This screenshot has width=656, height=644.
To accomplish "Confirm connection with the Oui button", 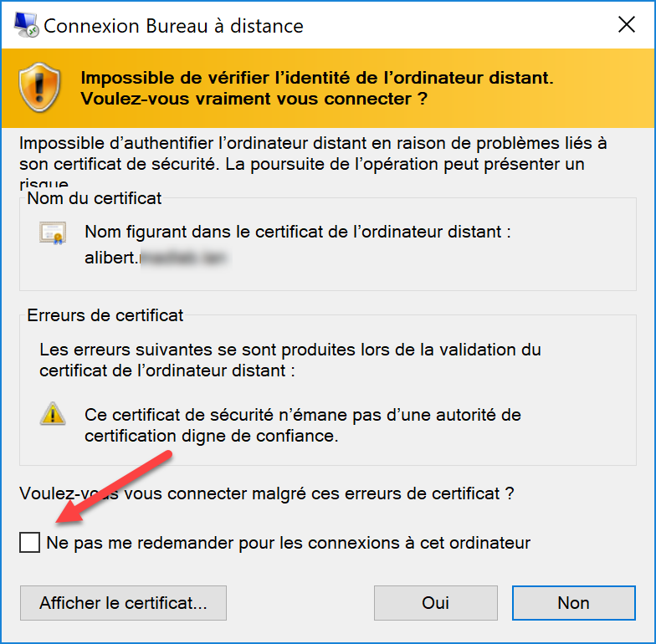I will point(435,603).
